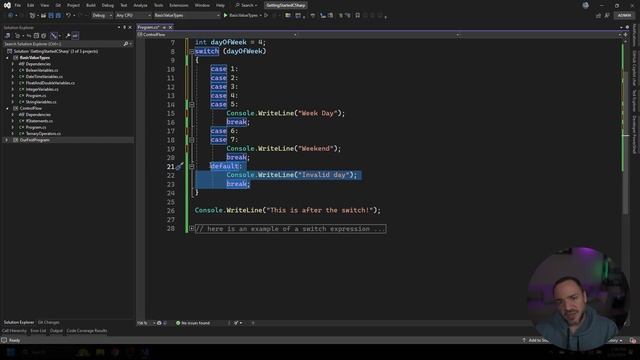Collapse the ControlFlow project node
The image size is (640, 360).
pyautogui.click(x=7, y=109)
